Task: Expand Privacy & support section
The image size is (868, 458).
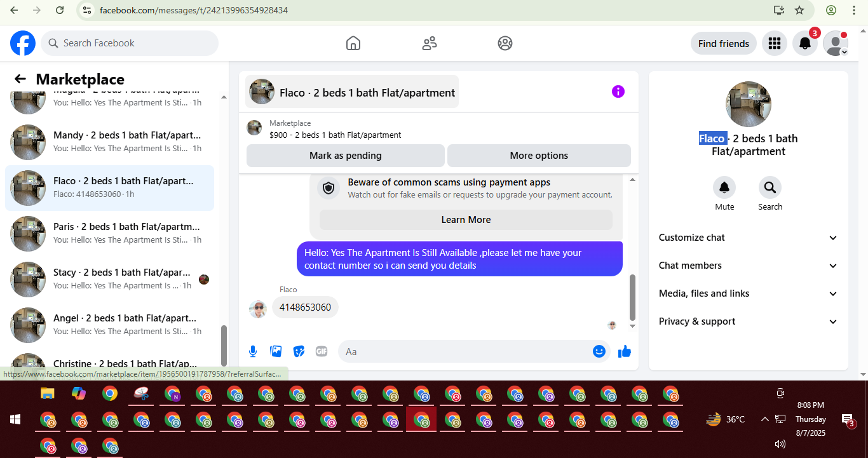Action: pyautogui.click(x=749, y=321)
